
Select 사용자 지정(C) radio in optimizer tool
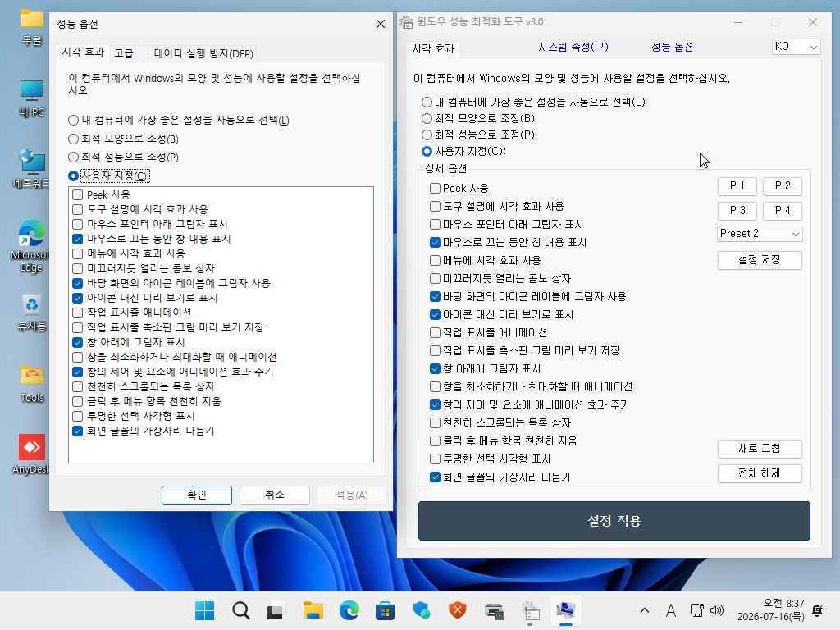(x=427, y=151)
